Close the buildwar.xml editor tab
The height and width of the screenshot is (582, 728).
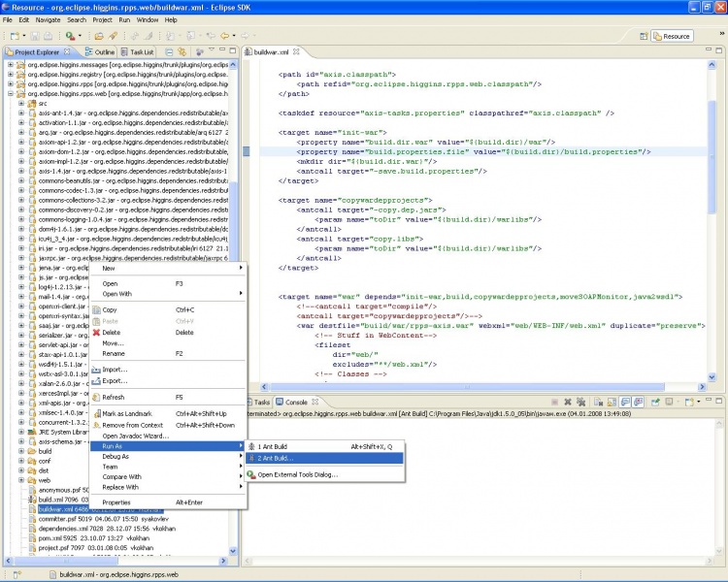pyautogui.click(x=296, y=52)
